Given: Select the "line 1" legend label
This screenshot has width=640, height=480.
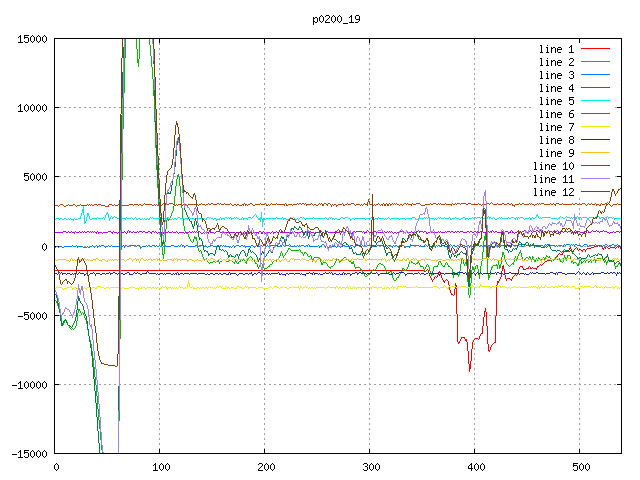Looking at the screenshot, I should 556,49.
